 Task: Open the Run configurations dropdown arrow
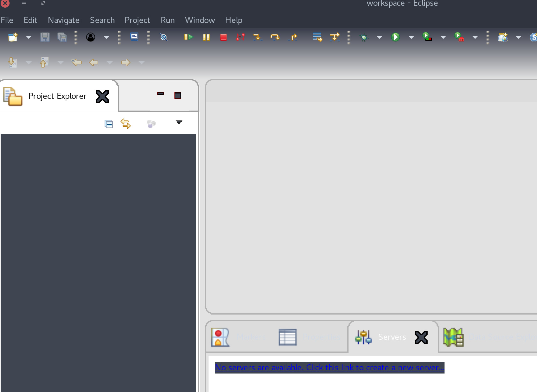point(411,37)
